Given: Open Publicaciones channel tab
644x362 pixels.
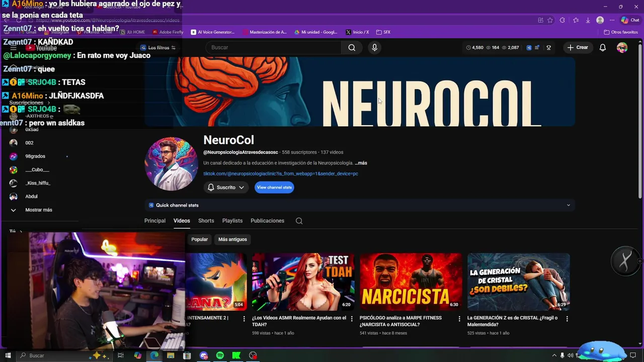Looking at the screenshot, I should (268, 221).
